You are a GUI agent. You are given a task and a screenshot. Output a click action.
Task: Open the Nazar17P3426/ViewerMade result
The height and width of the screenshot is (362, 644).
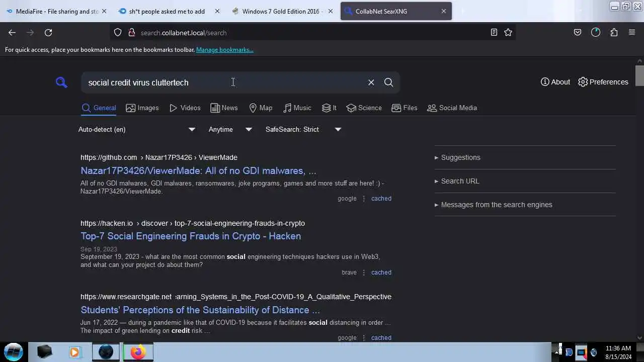198,170
